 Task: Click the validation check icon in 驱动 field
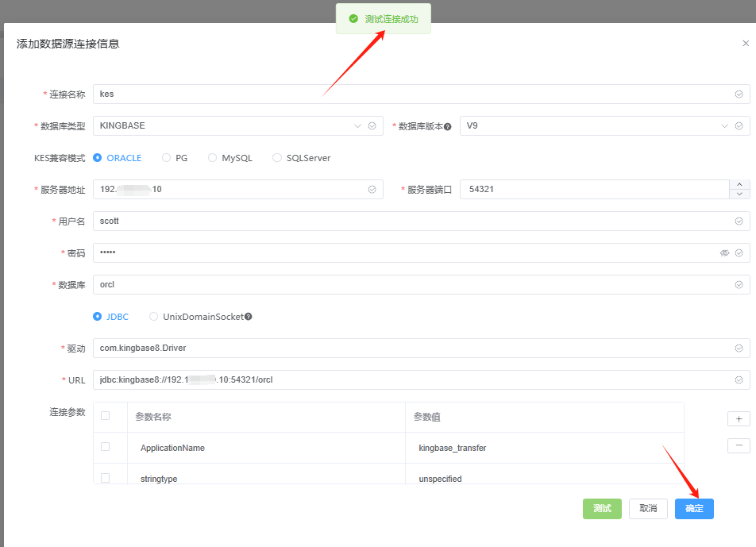click(x=739, y=349)
